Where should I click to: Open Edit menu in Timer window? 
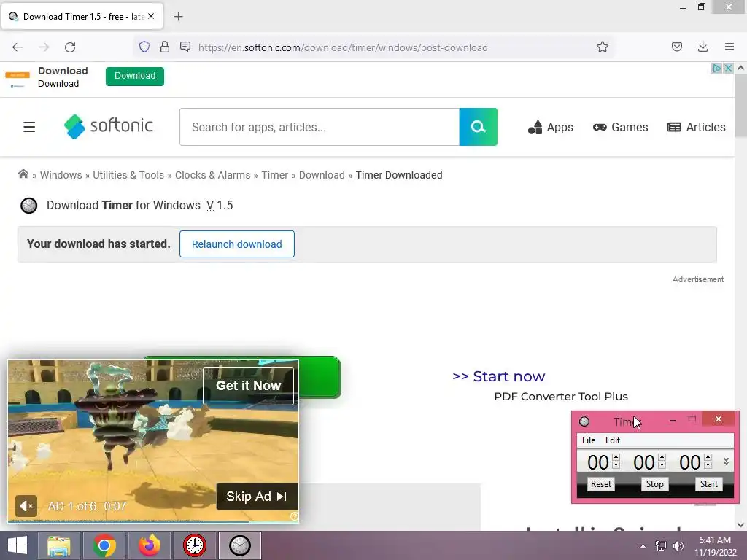pos(612,440)
